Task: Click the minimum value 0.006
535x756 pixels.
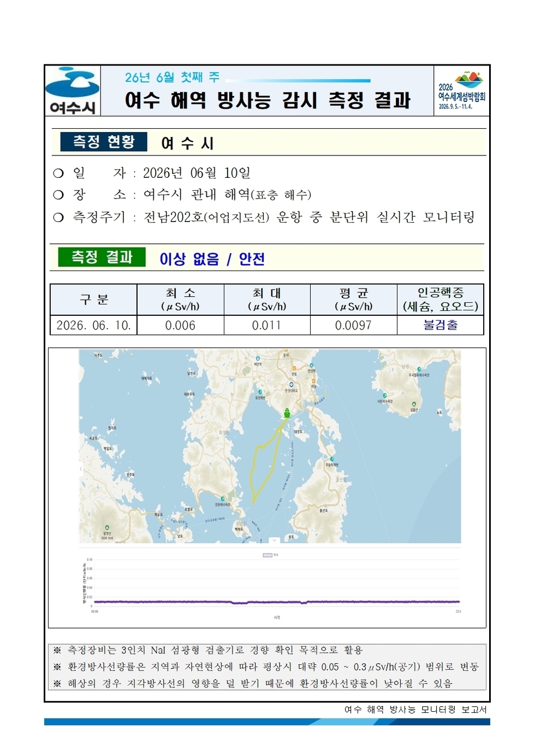Action: 180,325
